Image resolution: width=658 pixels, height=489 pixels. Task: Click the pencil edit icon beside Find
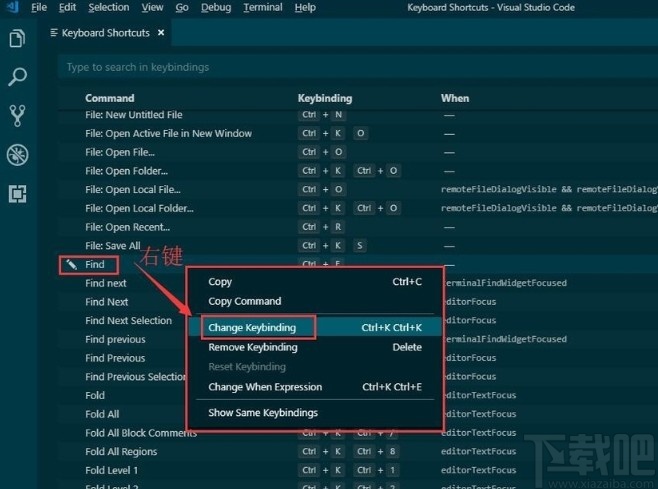click(x=71, y=264)
